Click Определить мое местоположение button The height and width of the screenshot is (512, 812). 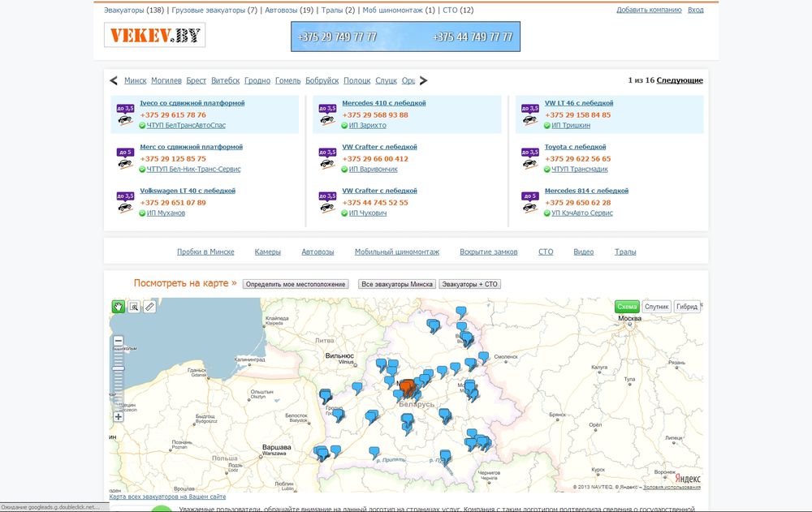pos(296,284)
